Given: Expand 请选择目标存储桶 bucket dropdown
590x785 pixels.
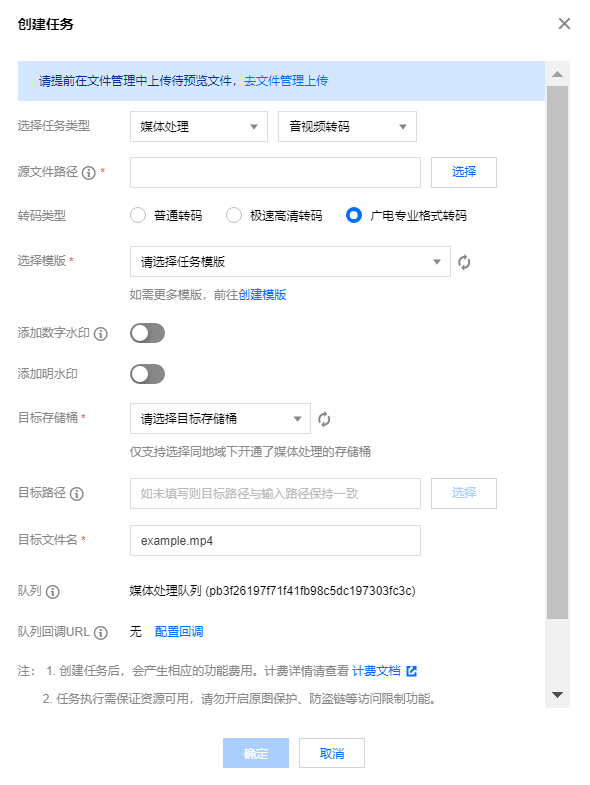Looking at the screenshot, I should [x=220, y=419].
